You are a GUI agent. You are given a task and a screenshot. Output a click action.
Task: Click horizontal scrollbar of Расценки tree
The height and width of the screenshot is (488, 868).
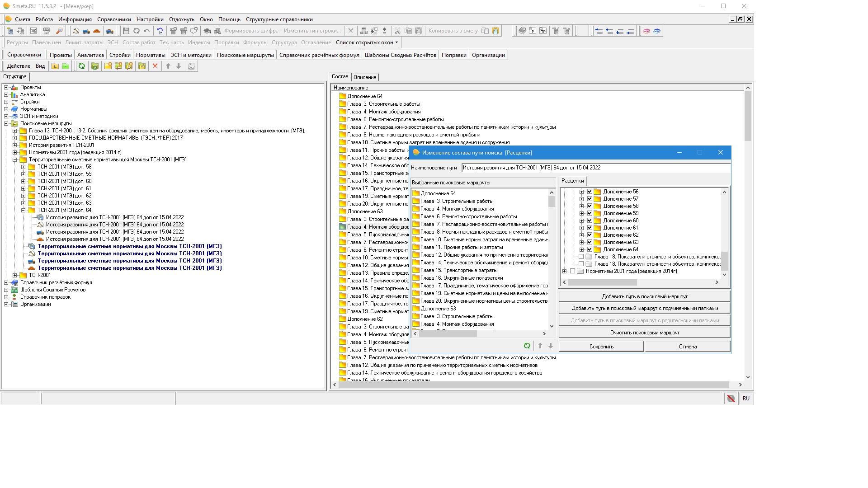point(641,282)
